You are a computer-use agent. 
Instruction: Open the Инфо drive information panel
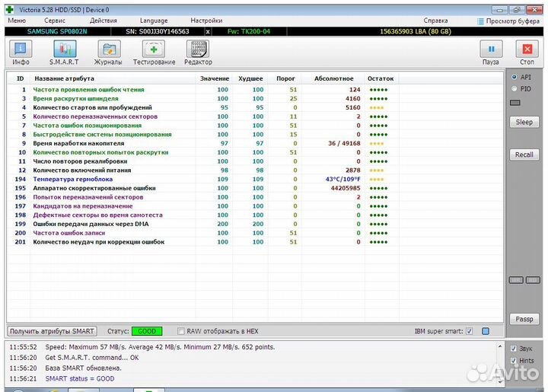point(21,51)
